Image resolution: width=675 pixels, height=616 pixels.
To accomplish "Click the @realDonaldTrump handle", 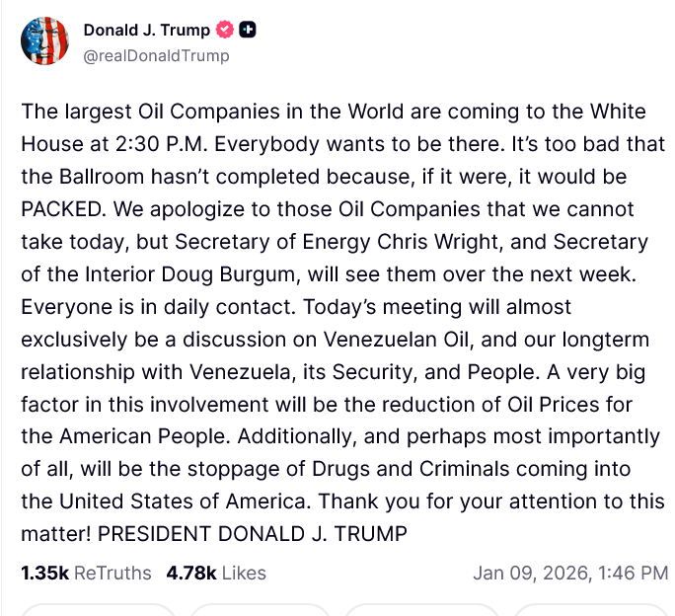I will [x=156, y=55].
